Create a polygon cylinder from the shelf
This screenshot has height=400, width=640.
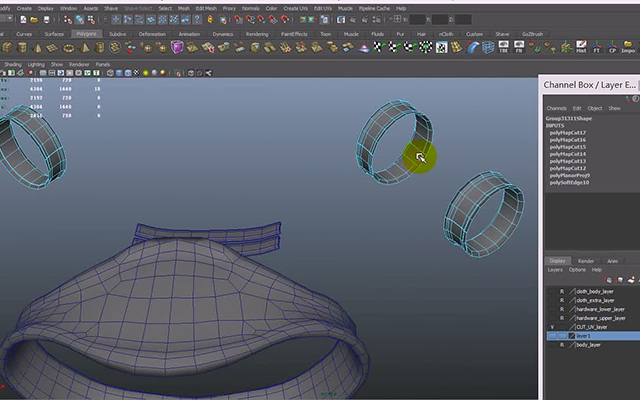point(22,47)
